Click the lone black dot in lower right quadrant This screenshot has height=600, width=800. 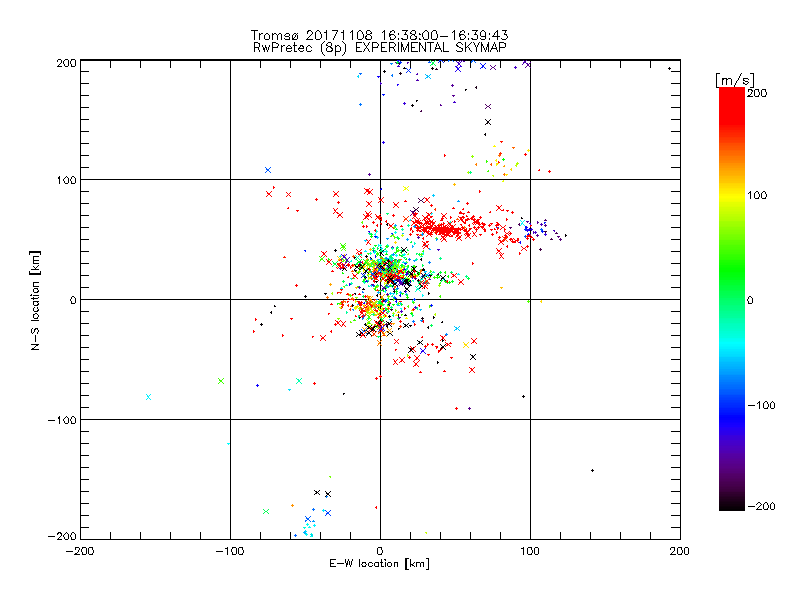click(x=592, y=470)
